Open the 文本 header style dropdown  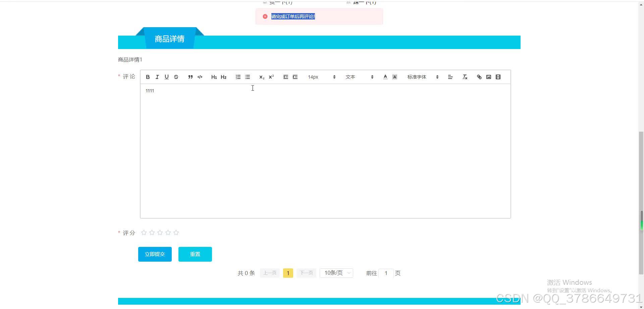coord(359,77)
